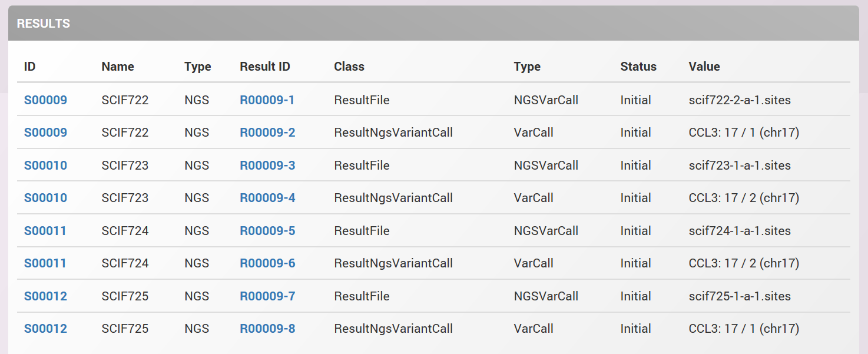Screen dimensions: 868x354
Task: Open result link R00009-8
Action: (x=267, y=329)
